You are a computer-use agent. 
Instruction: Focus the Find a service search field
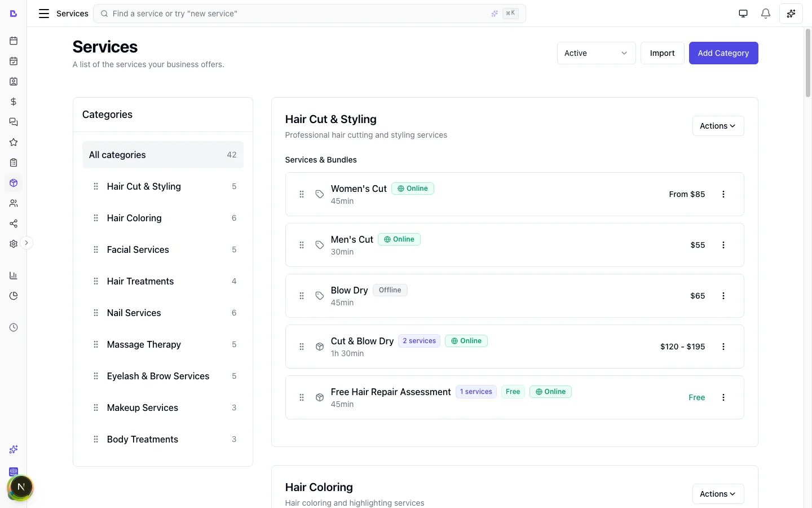[x=309, y=14]
